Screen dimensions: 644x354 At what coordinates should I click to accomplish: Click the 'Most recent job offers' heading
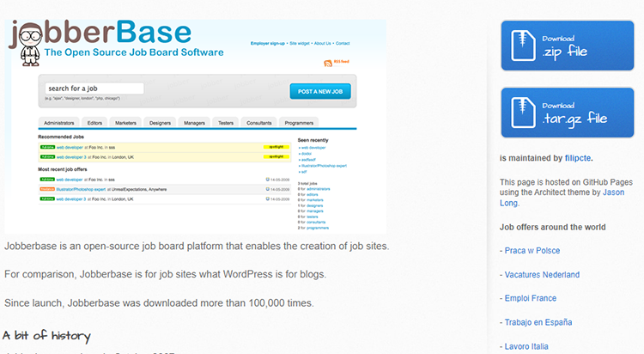[63, 169]
